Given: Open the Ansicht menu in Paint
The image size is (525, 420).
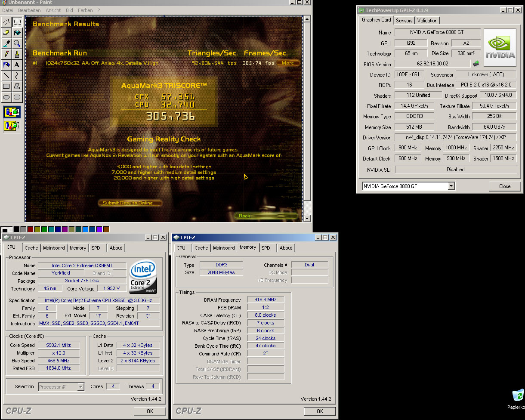Looking at the screenshot, I should 53,10.
